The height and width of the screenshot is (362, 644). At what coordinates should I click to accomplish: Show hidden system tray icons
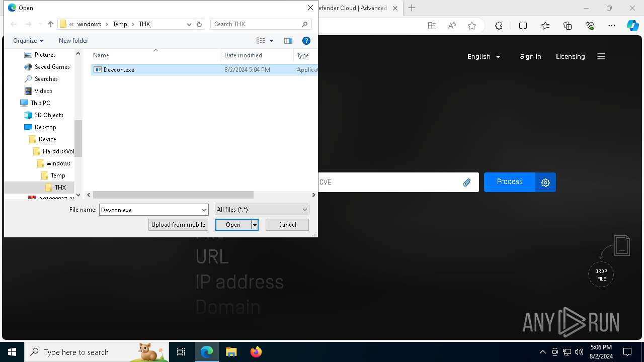click(x=542, y=352)
